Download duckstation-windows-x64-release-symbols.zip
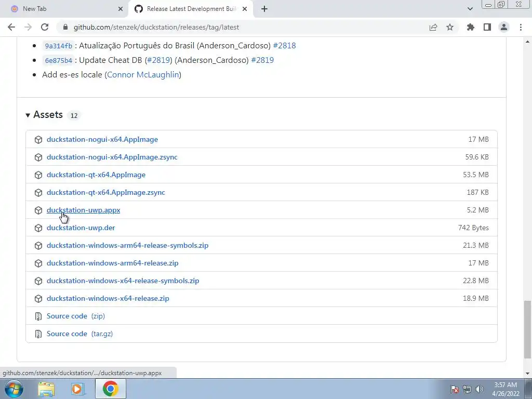532x399 pixels. (123, 281)
